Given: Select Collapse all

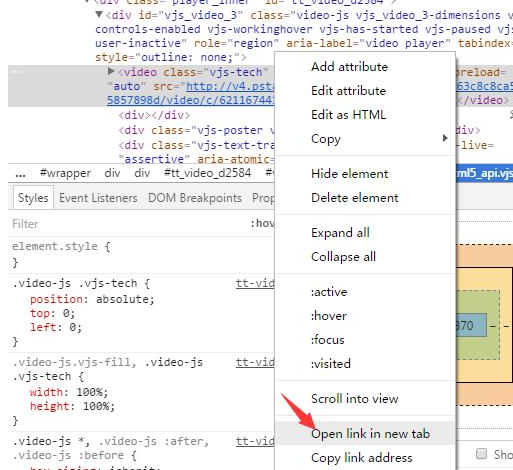Looking at the screenshot, I should 343,257.
